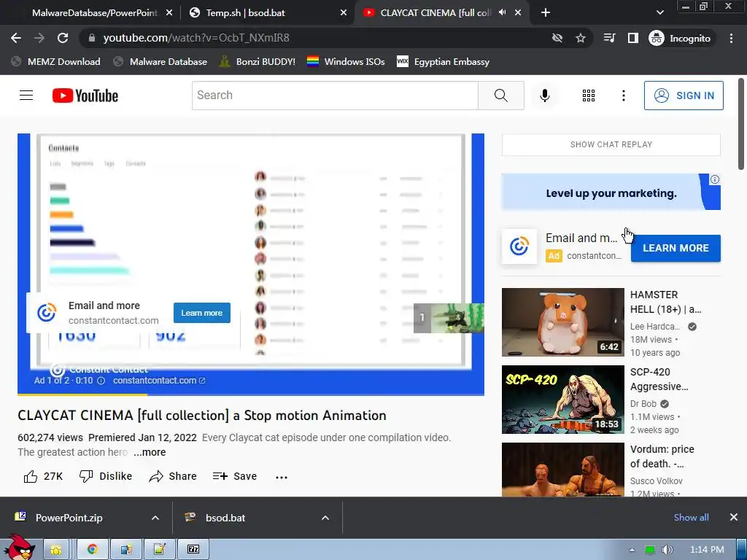Close the downloads bar
Screen dimensions: 747x560
click(x=734, y=517)
